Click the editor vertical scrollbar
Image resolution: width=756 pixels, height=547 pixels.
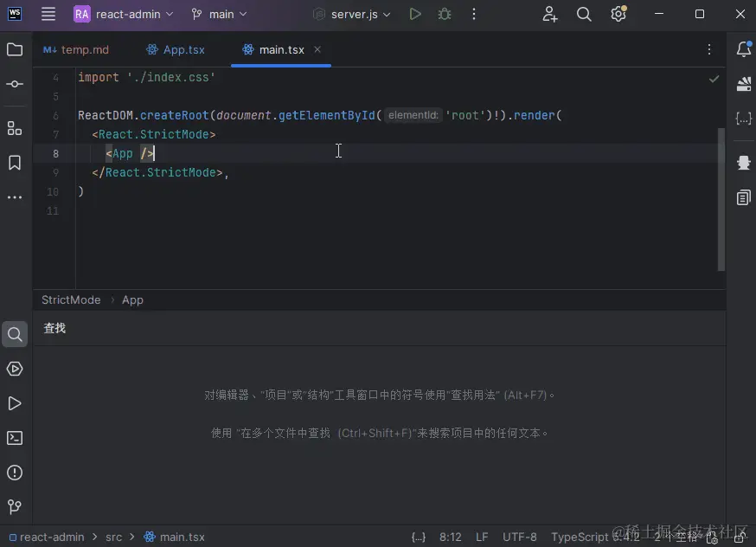pos(721,199)
